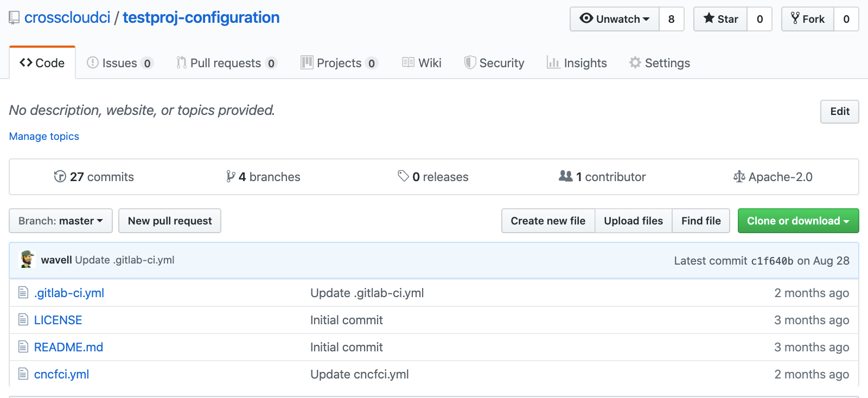The image size is (868, 398).
Task: Click the stargazers count next to Star
Action: [759, 19]
